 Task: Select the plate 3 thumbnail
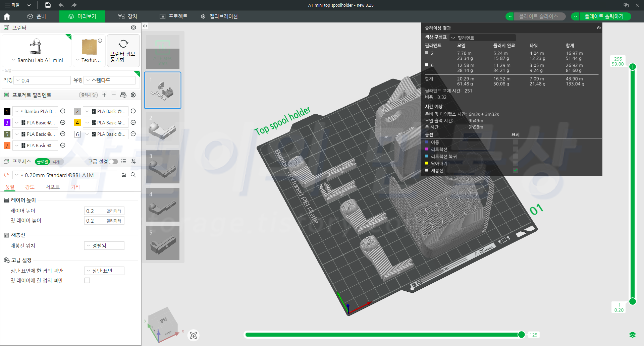(x=163, y=167)
